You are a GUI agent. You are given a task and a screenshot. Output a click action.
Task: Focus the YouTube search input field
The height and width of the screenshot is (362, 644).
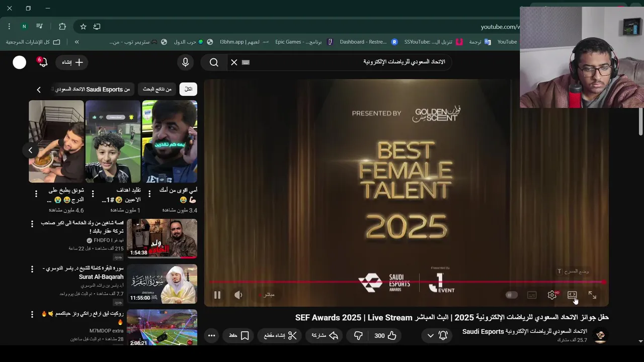(347, 62)
